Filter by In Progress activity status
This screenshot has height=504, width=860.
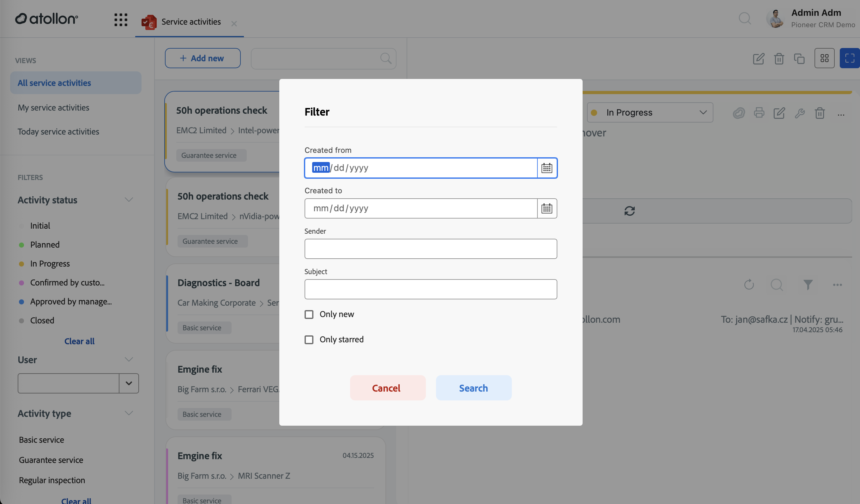click(50, 264)
